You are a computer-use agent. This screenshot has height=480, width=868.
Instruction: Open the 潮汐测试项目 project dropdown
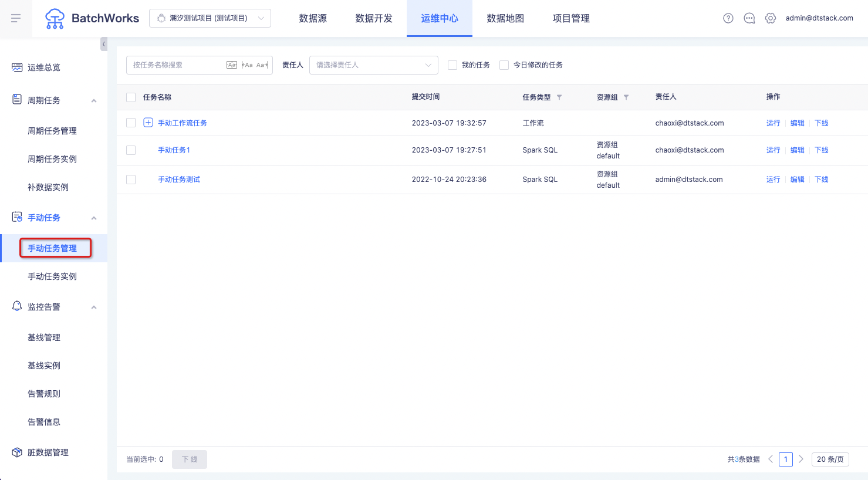pos(210,18)
